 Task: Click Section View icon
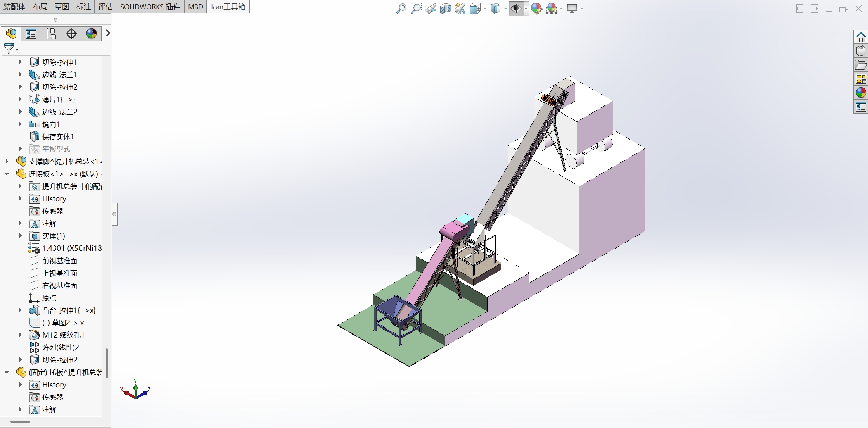(446, 9)
